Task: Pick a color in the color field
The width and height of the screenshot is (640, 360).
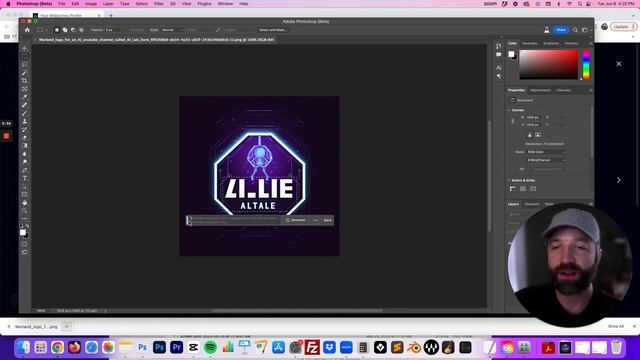Action: pyautogui.click(x=549, y=64)
